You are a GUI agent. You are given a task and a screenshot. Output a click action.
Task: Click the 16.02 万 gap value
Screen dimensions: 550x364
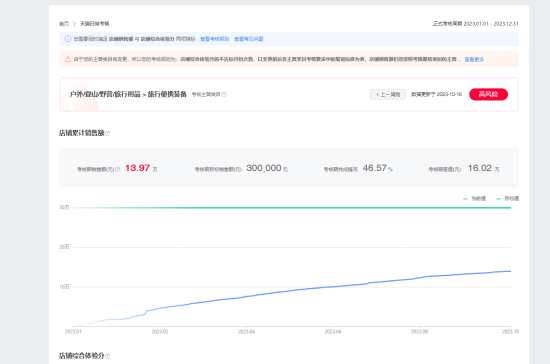[483, 168]
